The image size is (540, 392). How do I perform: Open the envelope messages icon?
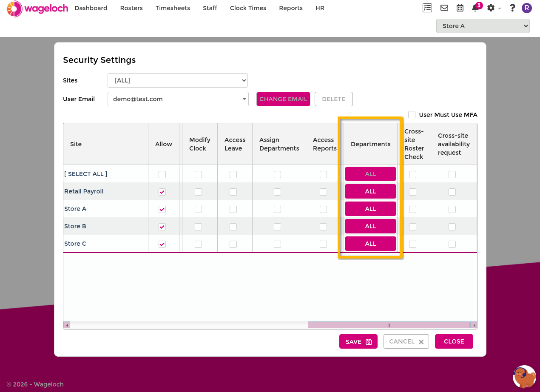coord(444,8)
